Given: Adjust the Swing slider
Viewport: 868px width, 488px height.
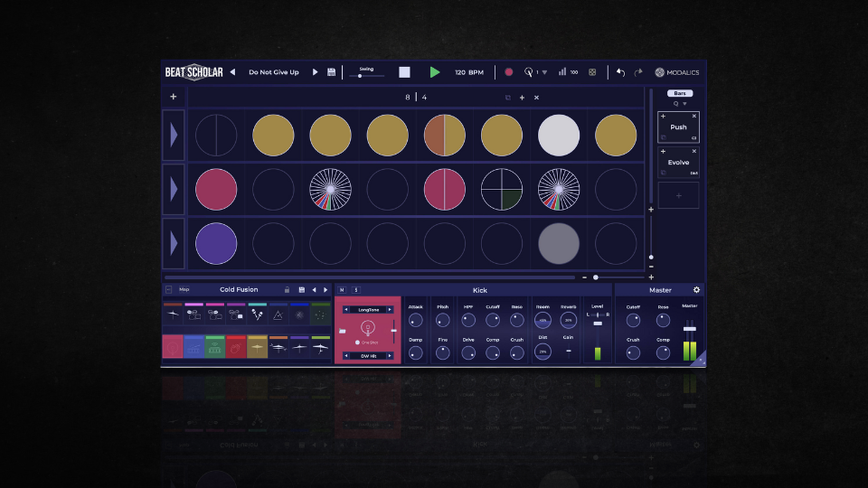Looking at the screenshot, I should (x=366, y=76).
